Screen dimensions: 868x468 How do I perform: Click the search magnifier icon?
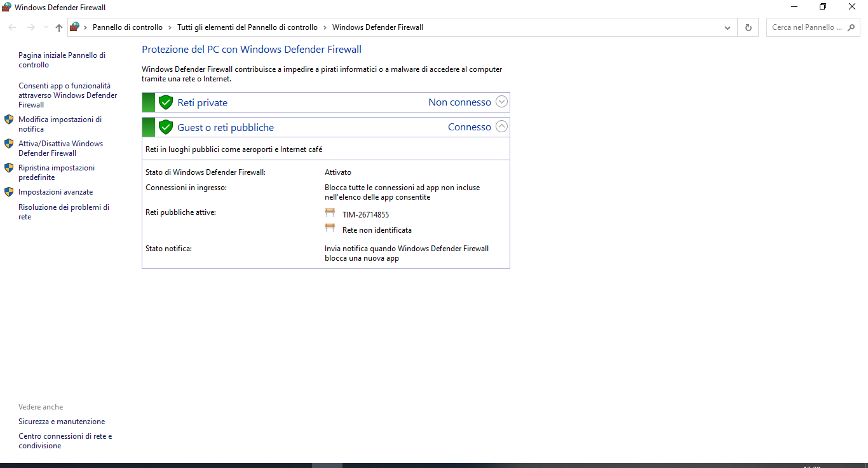point(853,27)
